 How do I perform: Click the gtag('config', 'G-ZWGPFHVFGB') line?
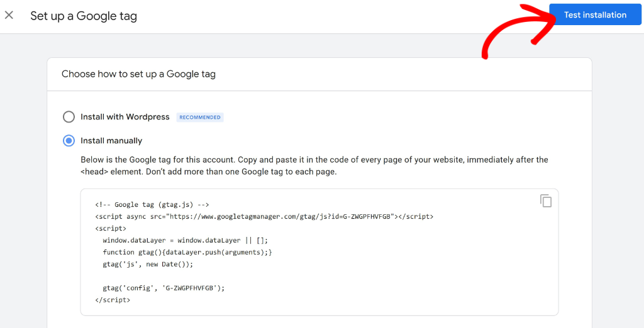point(164,288)
